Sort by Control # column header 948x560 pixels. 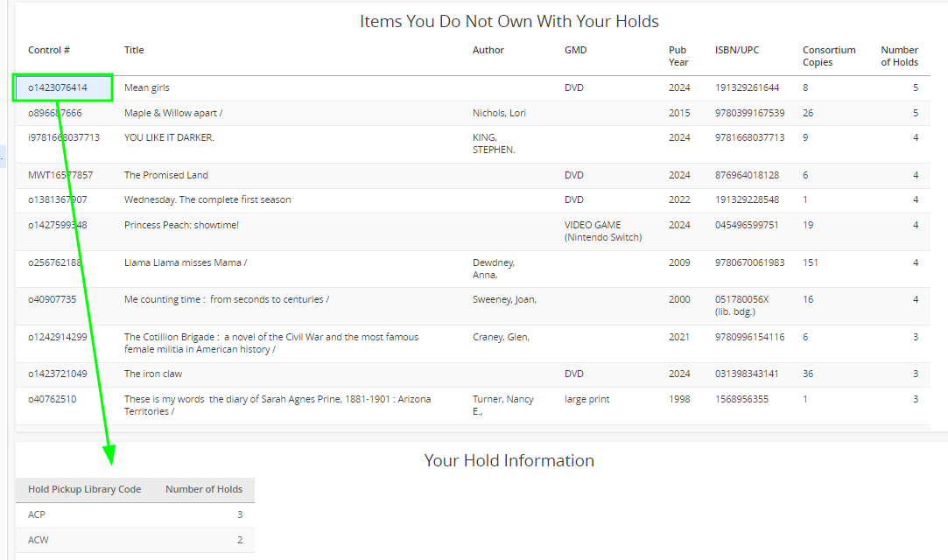(49, 50)
